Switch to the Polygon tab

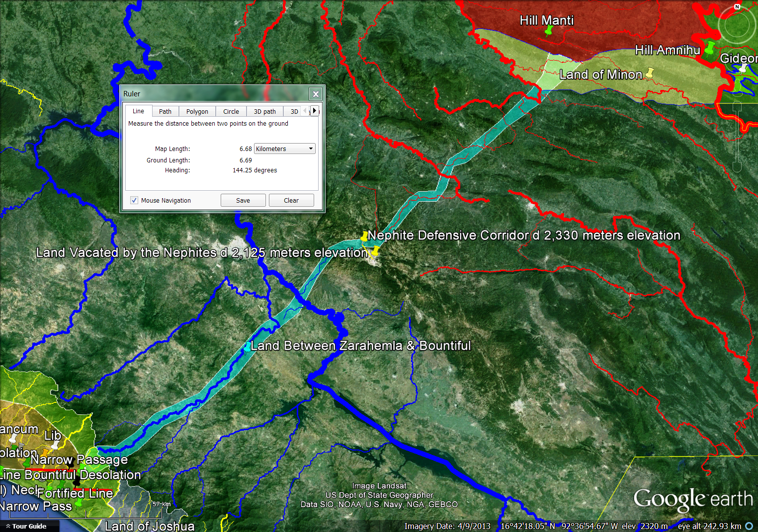[x=197, y=112]
